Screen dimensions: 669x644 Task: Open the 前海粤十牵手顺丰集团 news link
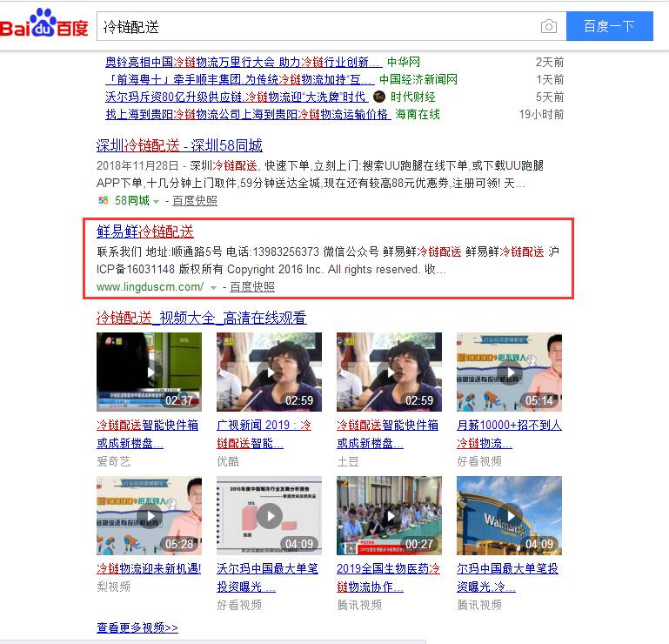pyautogui.click(x=240, y=79)
